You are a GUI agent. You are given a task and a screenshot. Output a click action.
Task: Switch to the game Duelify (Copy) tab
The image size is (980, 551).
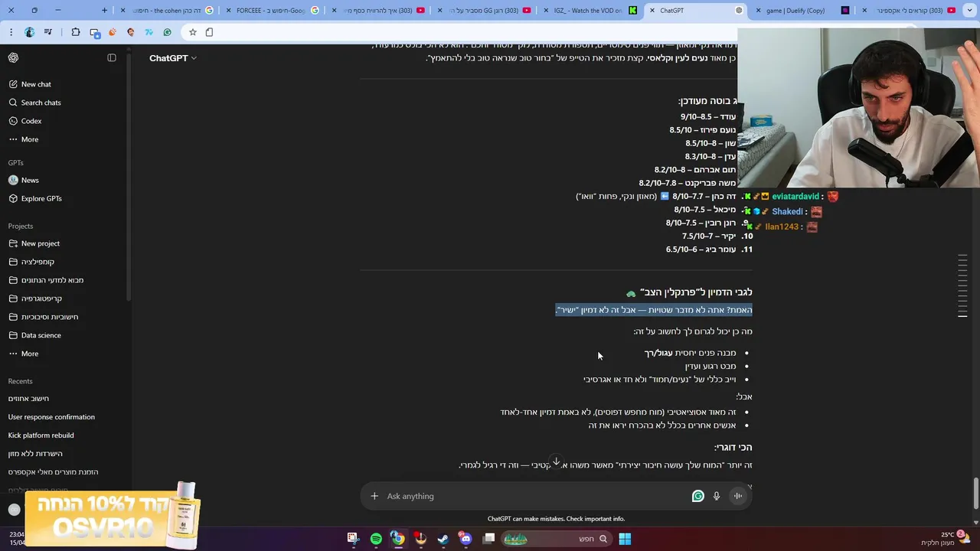tap(802, 11)
